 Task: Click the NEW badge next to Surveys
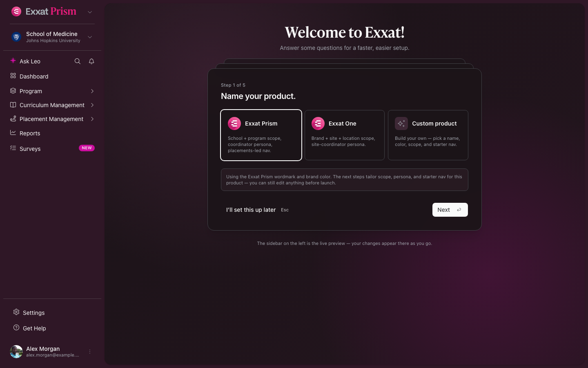click(87, 148)
